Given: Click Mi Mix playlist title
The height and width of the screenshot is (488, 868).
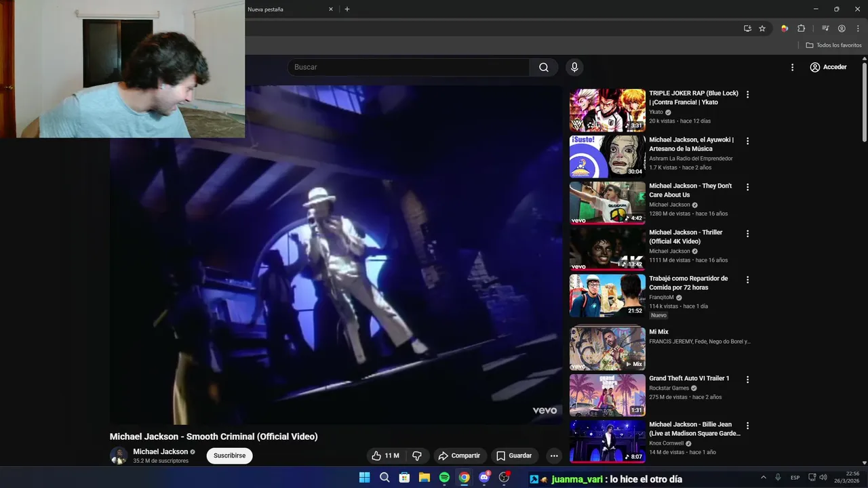Looking at the screenshot, I should tap(658, 332).
